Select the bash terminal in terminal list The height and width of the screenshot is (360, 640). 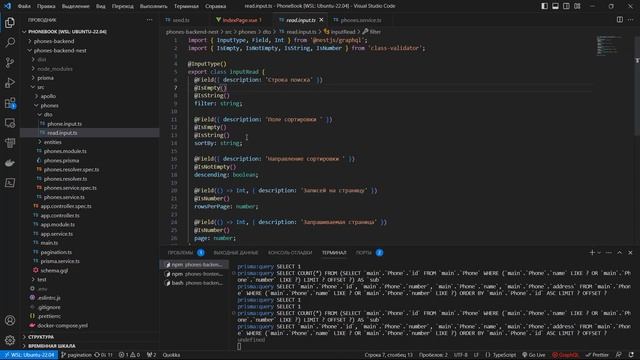pos(193,283)
